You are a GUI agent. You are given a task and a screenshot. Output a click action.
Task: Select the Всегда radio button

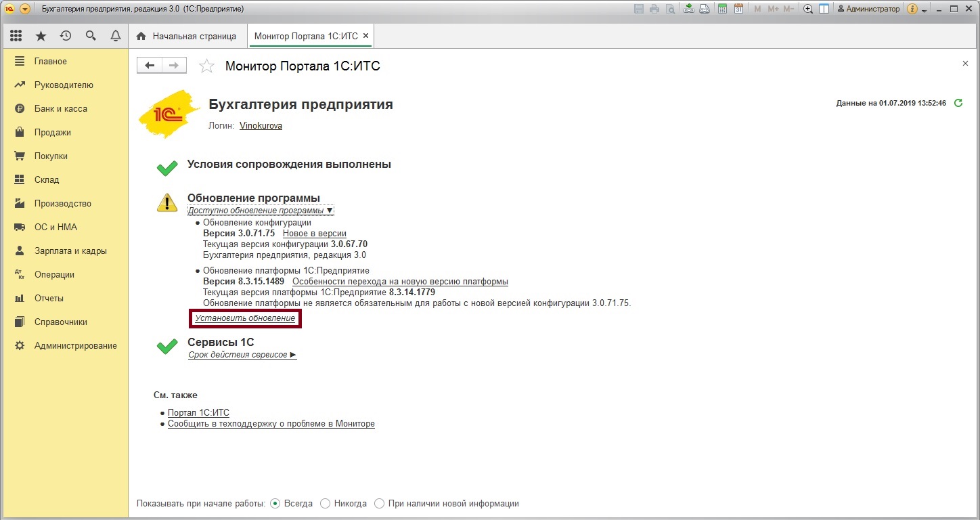(292, 504)
